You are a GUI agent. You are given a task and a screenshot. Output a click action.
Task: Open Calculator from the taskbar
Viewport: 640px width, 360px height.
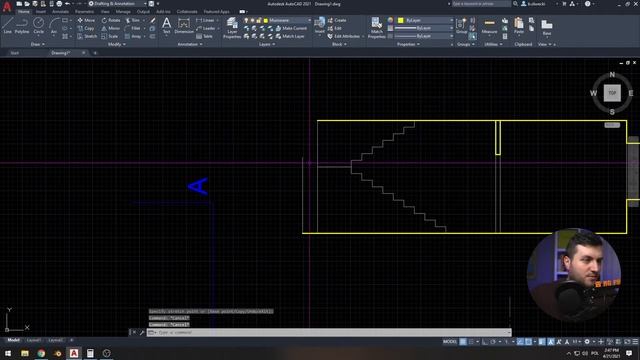click(x=90, y=353)
